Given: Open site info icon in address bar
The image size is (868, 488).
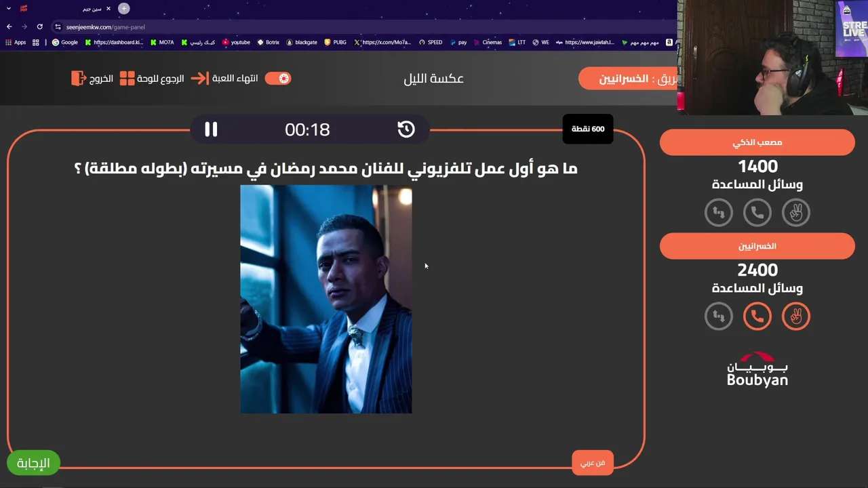Looking at the screenshot, I should [x=58, y=27].
